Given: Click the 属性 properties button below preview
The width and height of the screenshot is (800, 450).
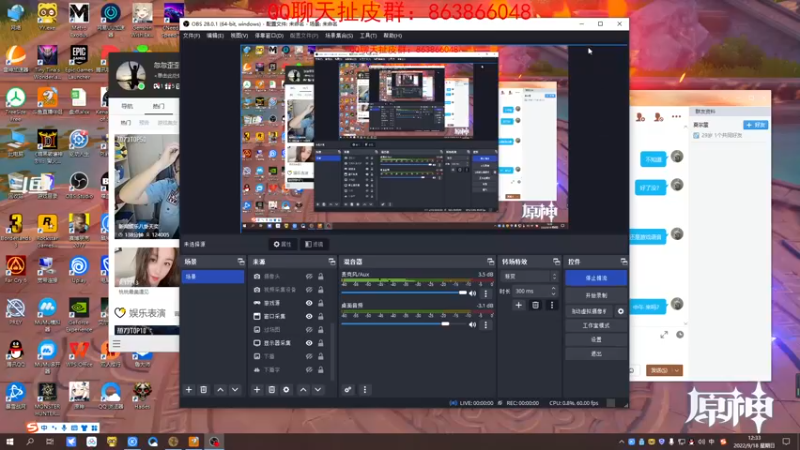Looking at the screenshot, I should click(x=283, y=244).
